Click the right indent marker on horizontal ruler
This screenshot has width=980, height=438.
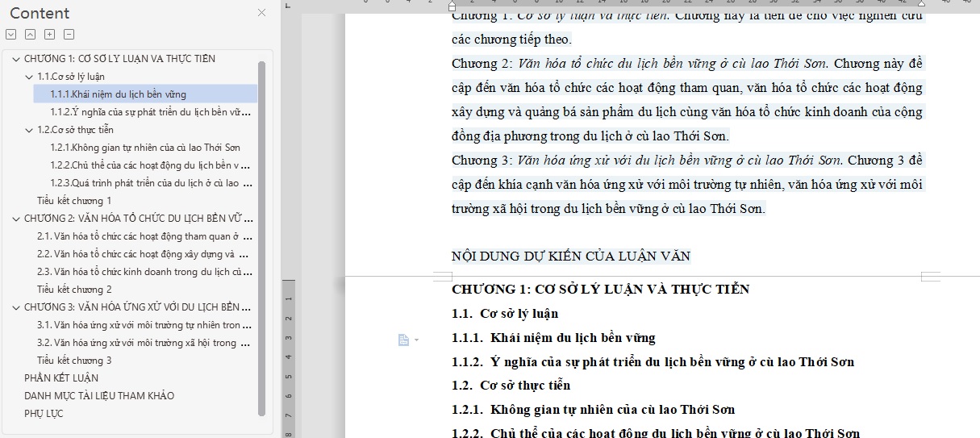point(922,5)
